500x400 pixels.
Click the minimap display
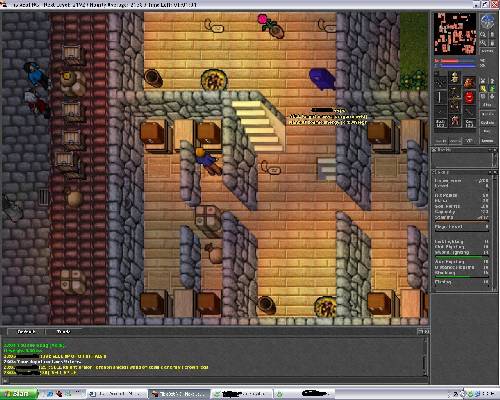[455, 34]
